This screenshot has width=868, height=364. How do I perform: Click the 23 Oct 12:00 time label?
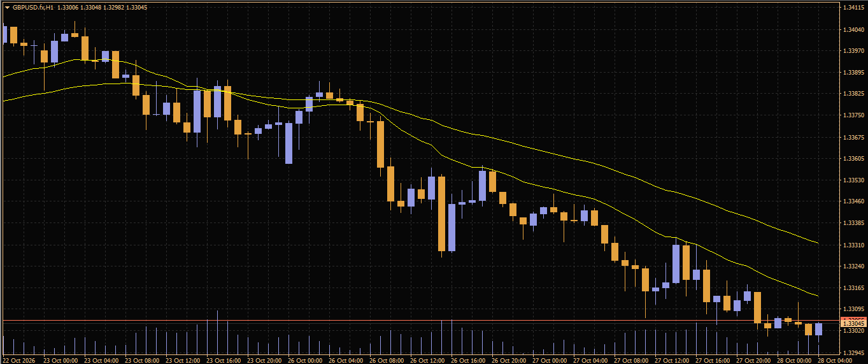(183, 360)
